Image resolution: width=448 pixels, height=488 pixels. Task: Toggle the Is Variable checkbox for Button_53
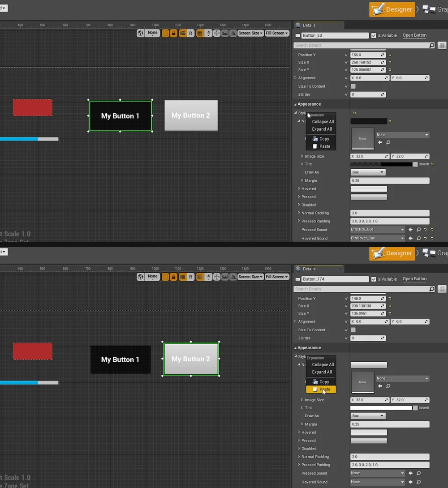point(374,35)
